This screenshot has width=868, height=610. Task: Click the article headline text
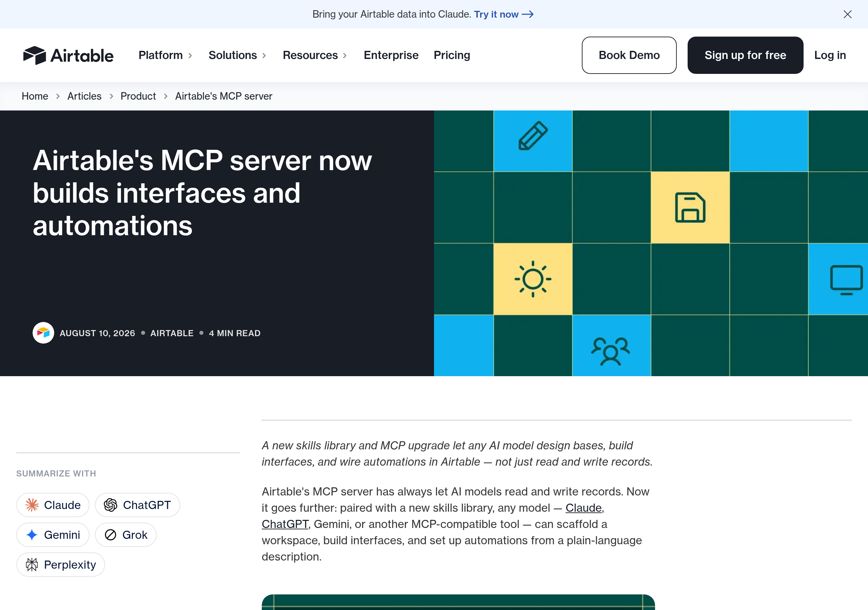pos(202,193)
